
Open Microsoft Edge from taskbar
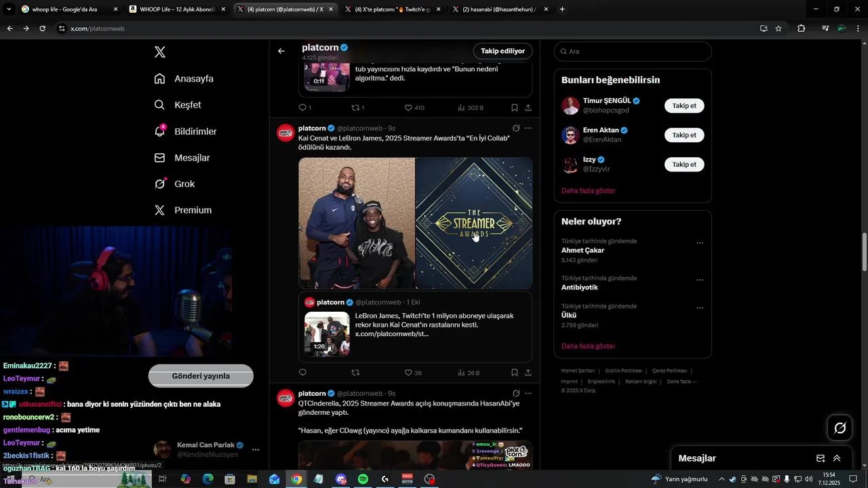click(208, 479)
